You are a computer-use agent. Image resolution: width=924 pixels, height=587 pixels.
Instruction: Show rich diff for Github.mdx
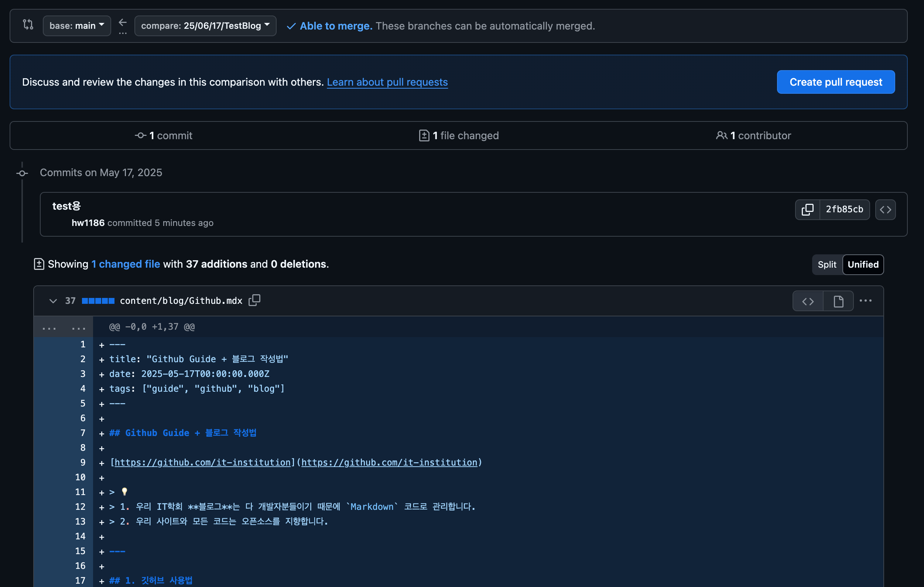(838, 301)
